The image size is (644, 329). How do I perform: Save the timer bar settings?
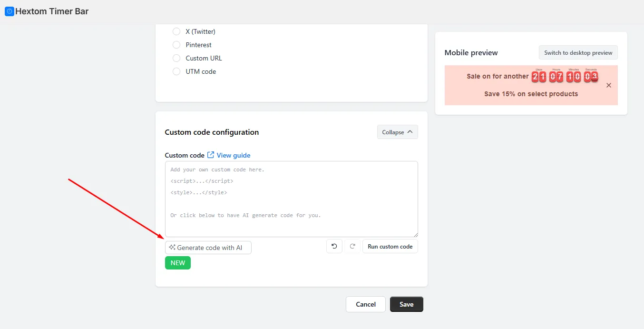407,304
